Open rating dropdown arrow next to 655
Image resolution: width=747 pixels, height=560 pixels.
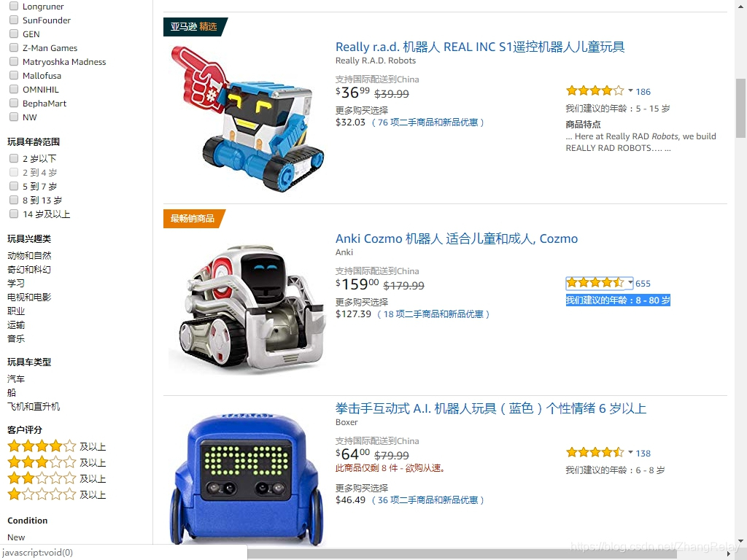(630, 282)
